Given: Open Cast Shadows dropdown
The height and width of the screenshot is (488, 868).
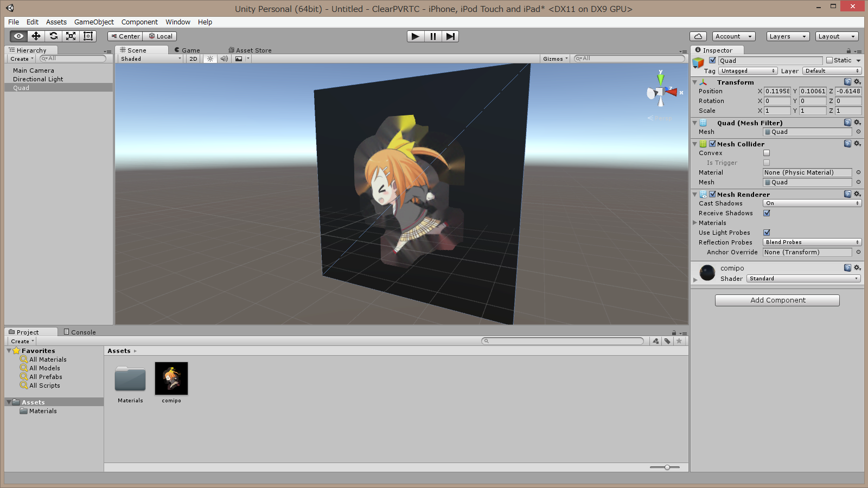Looking at the screenshot, I should [x=812, y=203].
